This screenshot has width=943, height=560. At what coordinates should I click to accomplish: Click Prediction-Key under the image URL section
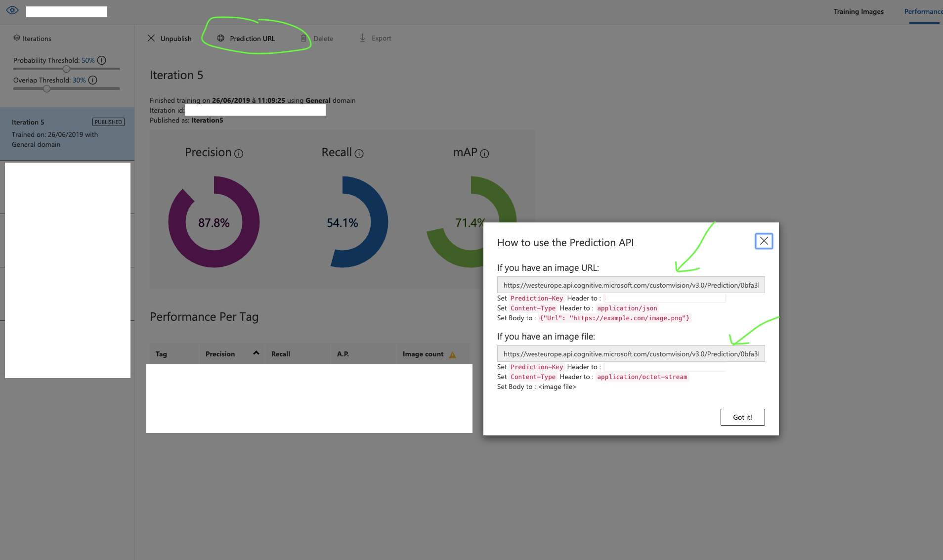click(537, 298)
